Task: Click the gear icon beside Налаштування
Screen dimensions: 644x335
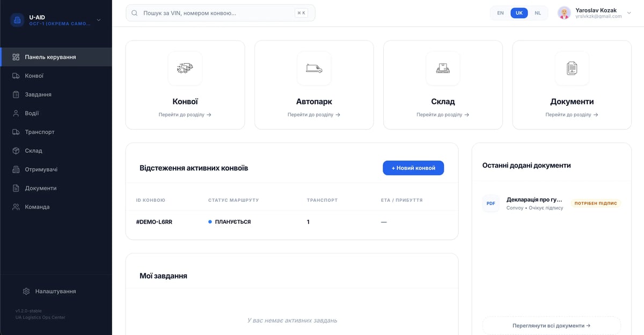Action: 26,292
